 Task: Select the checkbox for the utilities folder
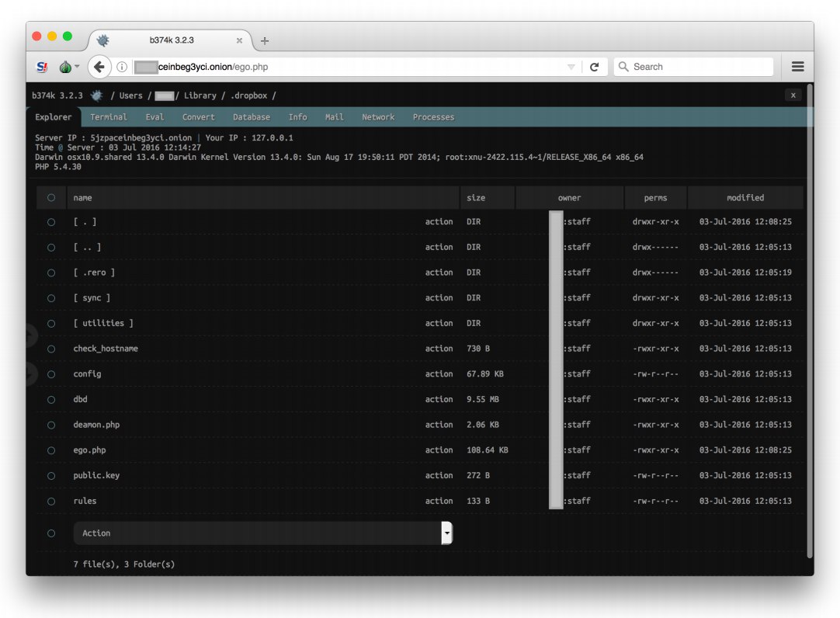click(51, 324)
